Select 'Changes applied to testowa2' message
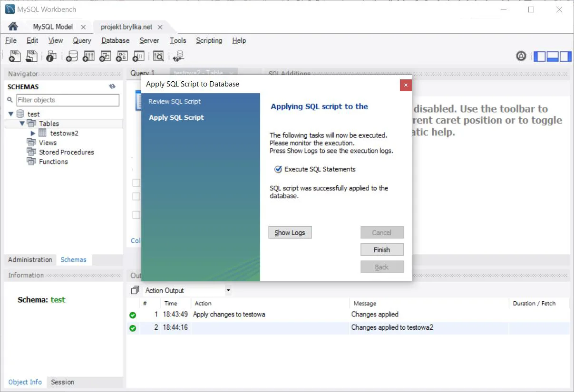This screenshot has height=392, width=574. click(x=392, y=327)
